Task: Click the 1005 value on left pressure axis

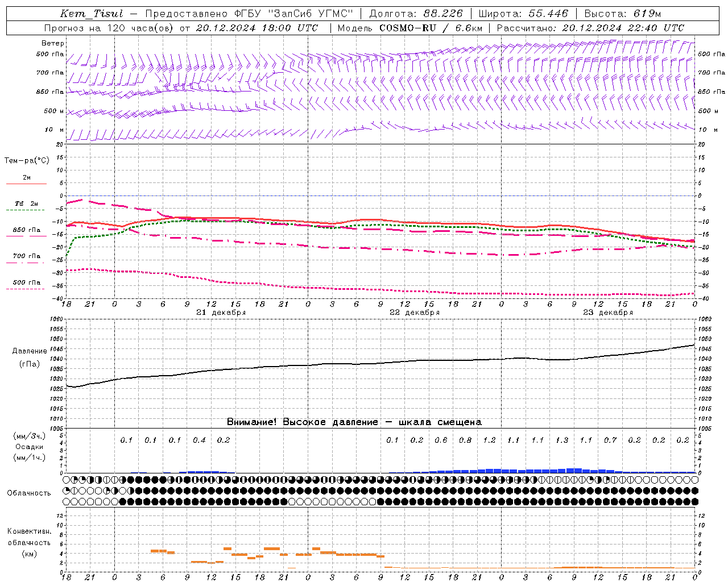Action: (56, 428)
